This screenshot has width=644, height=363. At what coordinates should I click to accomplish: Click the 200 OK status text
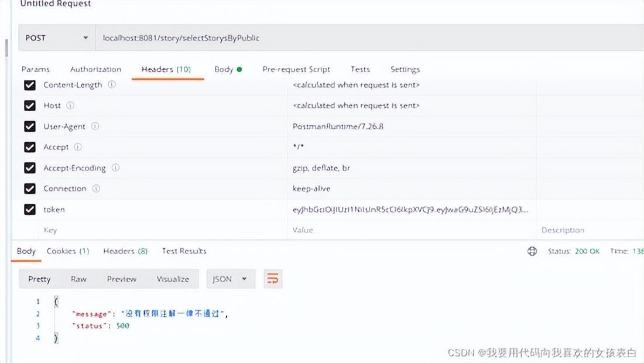click(587, 251)
